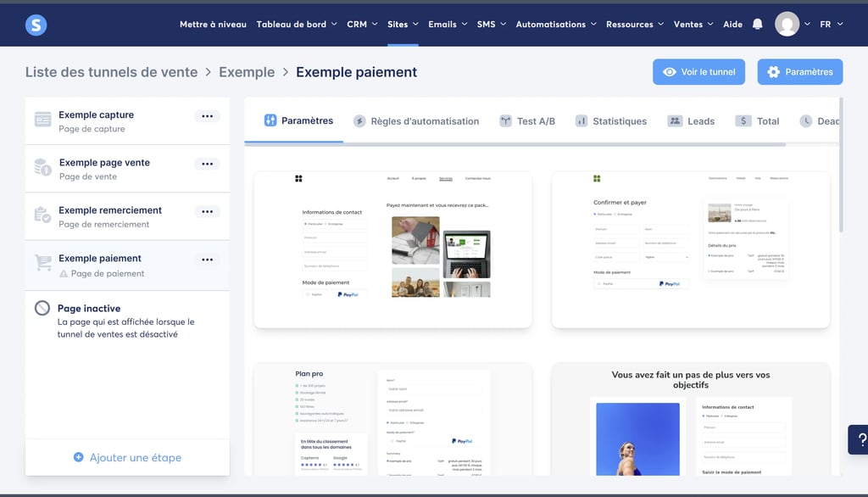The image size is (868, 497).
Task: Switch to the Test A/B tab
Action: [527, 120]
